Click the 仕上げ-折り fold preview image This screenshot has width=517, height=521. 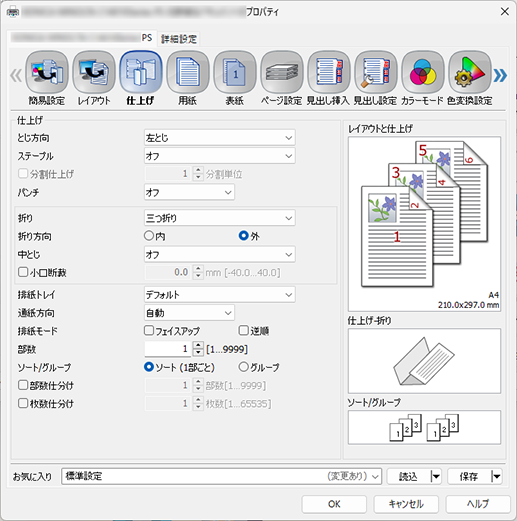point(424,361)
